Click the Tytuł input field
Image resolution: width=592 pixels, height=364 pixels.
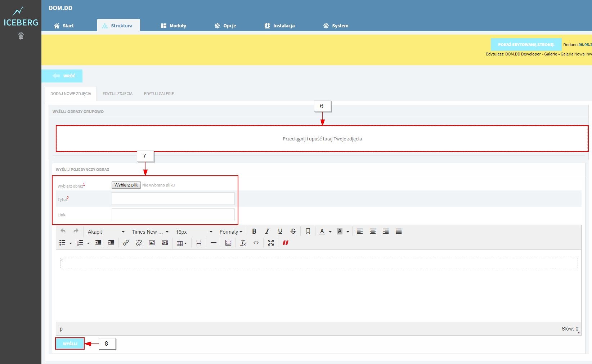coord(173,199)
